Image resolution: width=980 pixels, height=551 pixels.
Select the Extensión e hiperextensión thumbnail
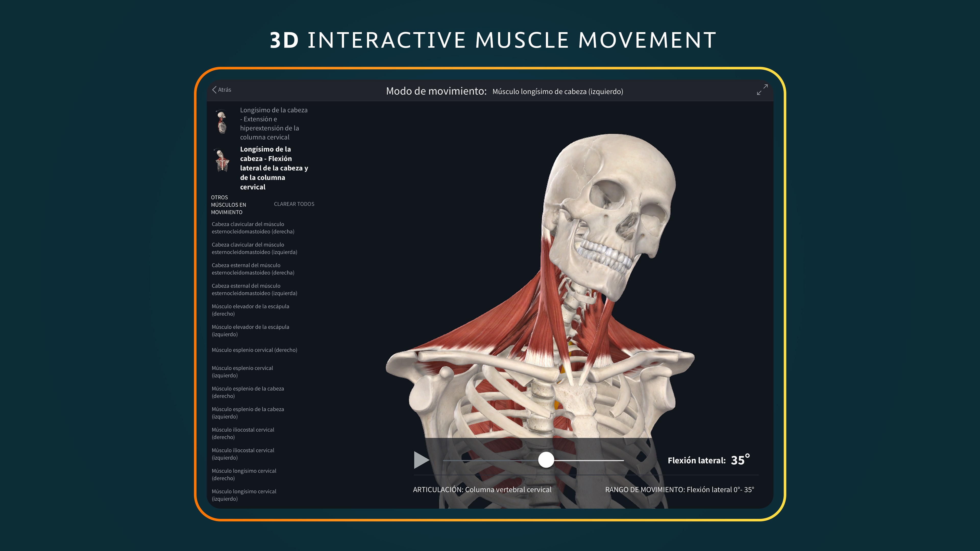pos(222,122)
